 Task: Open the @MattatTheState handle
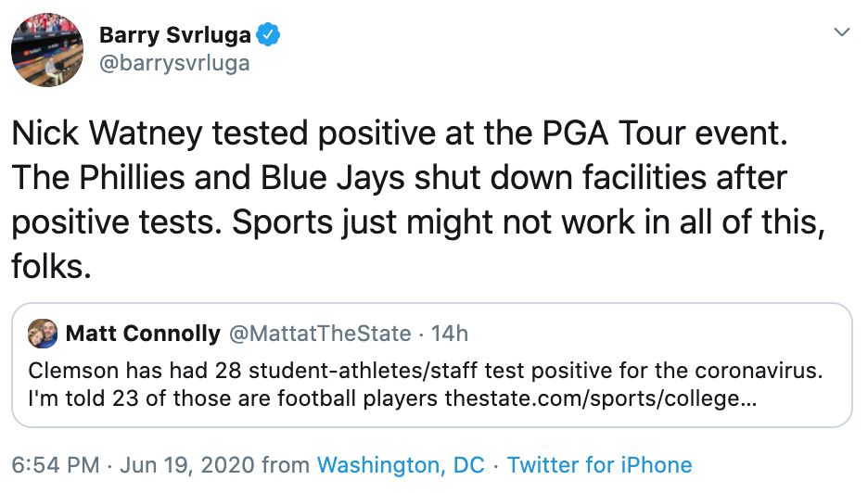click(320, 334)
